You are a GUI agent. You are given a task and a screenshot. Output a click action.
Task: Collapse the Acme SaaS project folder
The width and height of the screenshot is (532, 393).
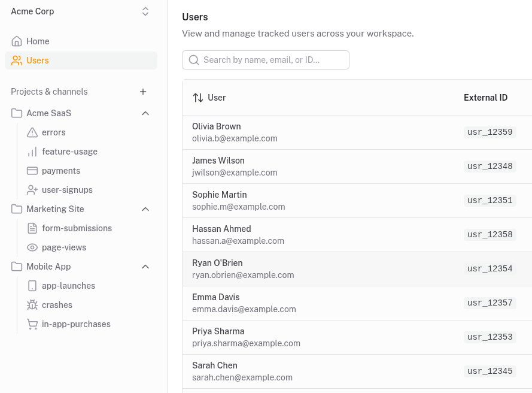tap(145, 113)
